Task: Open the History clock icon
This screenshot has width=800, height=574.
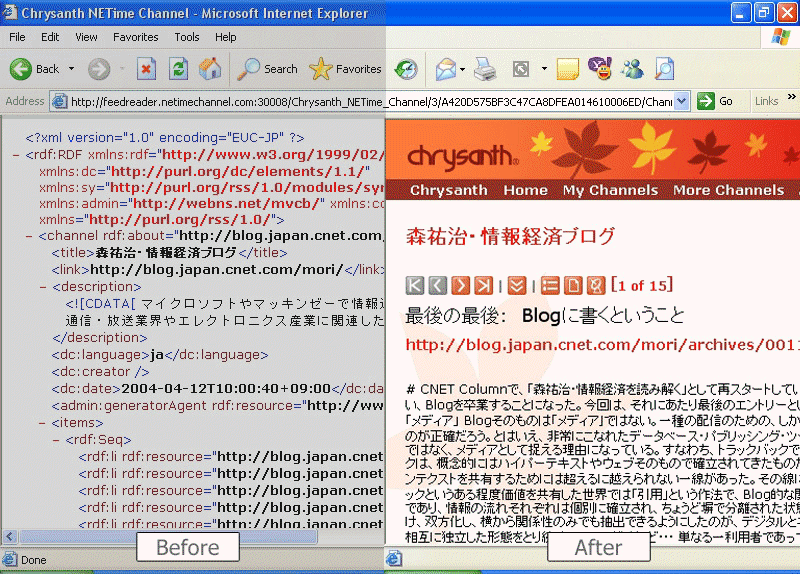Action: 407,69
